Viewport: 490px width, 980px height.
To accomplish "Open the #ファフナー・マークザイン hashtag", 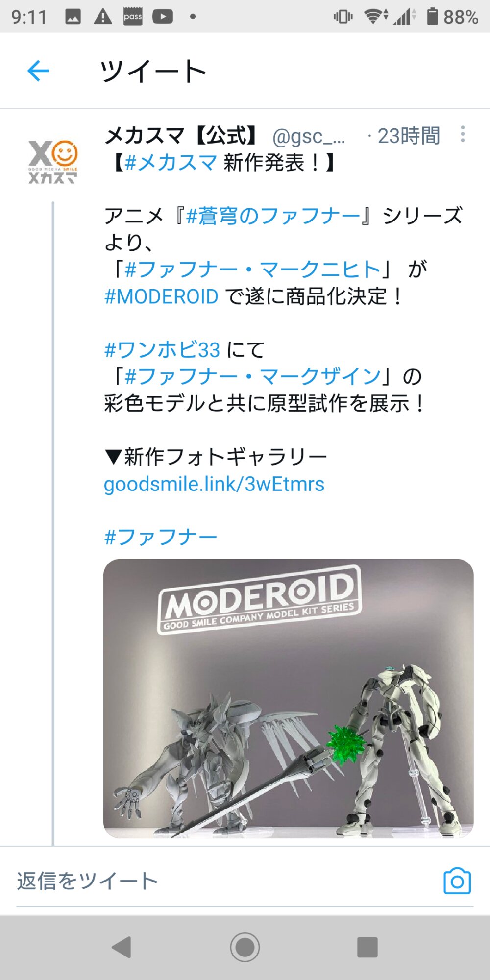I will [252, 376].
